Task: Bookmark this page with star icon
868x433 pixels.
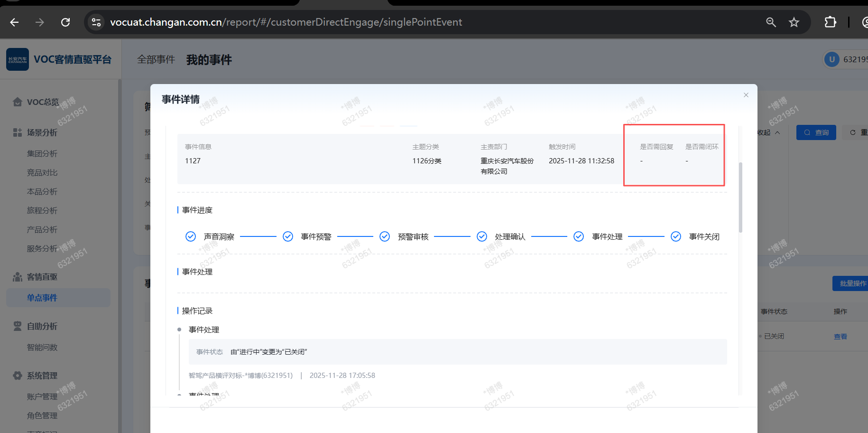Action: [x=794, y=22]
